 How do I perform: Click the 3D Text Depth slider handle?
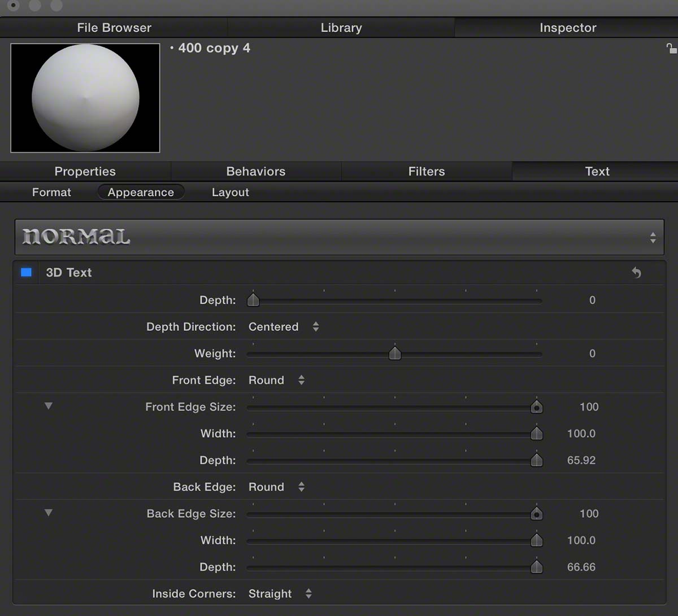[253, 300]
